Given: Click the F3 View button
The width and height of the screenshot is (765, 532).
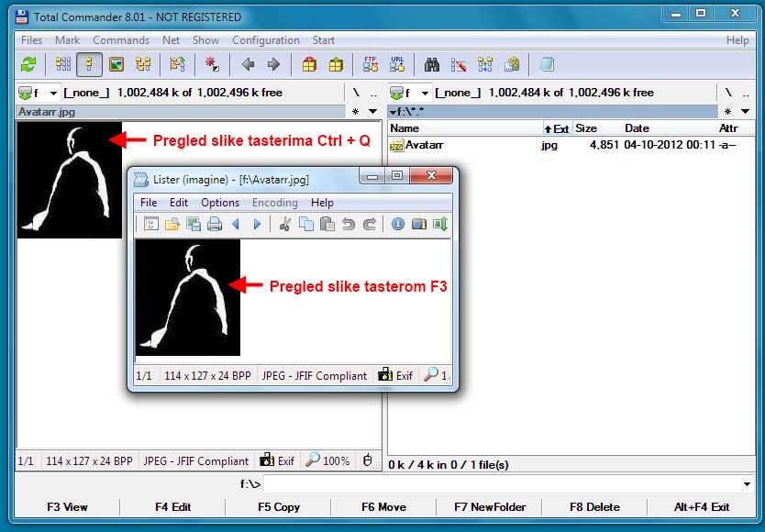Looking at the screenshot, I should click(x=67, y=507).
